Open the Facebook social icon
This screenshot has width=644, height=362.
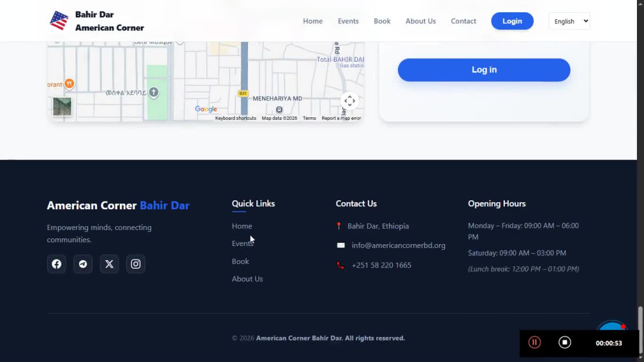click(x=57, y=264)
